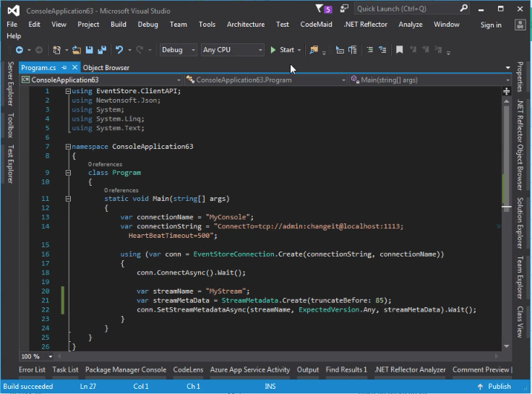Click the account avatar icon by Sign in
Screen dimensions: 532x394
pyautogui.click(x=520, y=25)
